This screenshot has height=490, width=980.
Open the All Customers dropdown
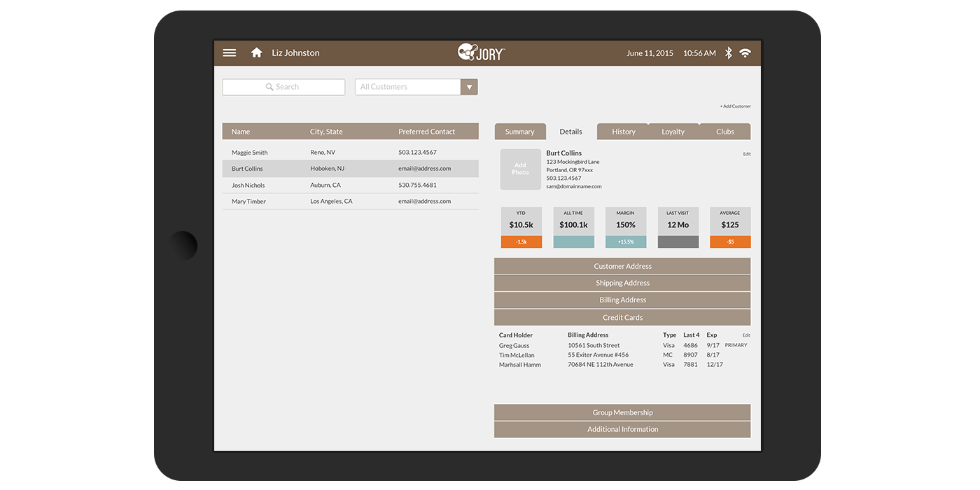[468, 86]
